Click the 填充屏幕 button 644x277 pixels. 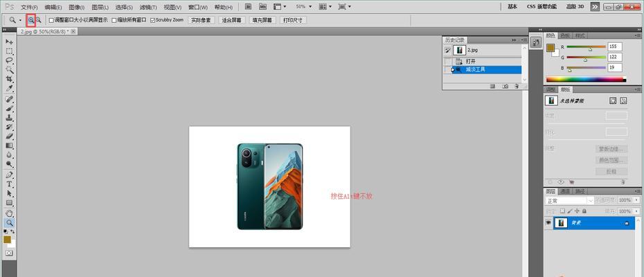(262, 19)
